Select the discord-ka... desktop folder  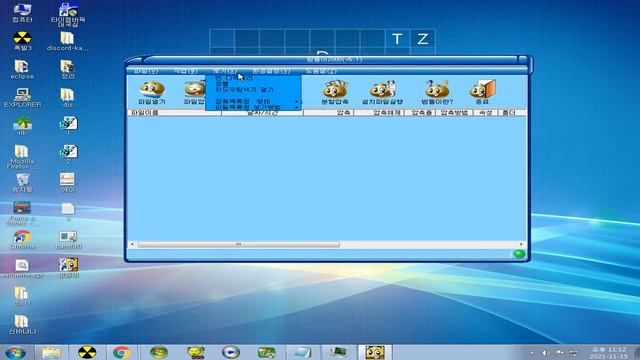click(67, 41)
